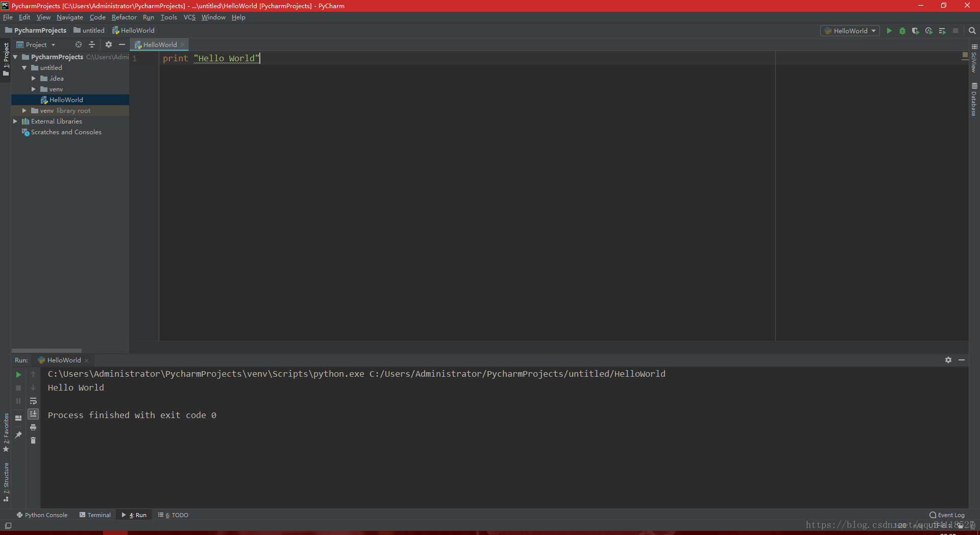Switch to the Python Console tab
Viewport: 980px width, 535px height.
click(x=42, y=515)
